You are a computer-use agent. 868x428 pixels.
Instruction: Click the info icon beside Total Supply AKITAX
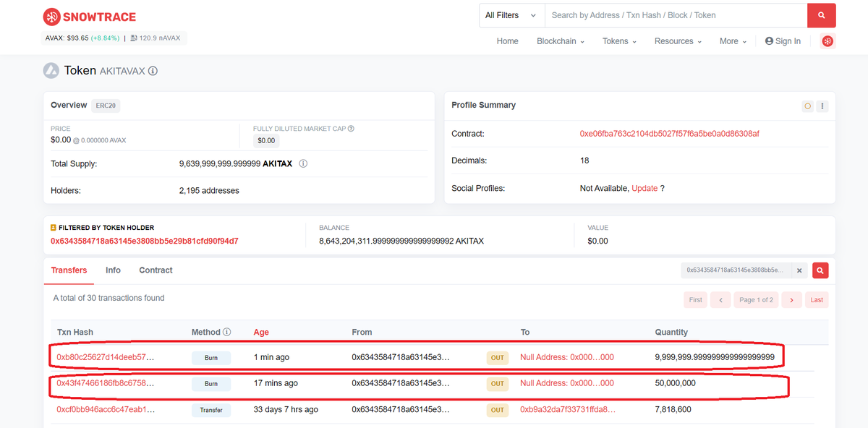point(303,163)
